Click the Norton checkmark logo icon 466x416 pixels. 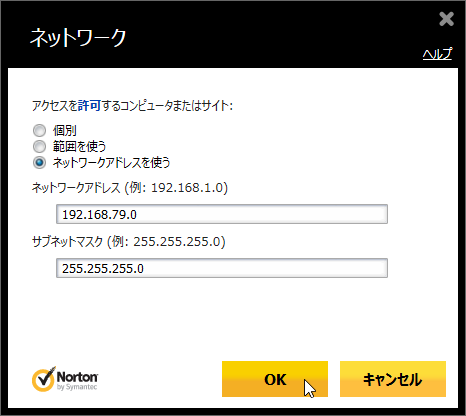point(44,379)
